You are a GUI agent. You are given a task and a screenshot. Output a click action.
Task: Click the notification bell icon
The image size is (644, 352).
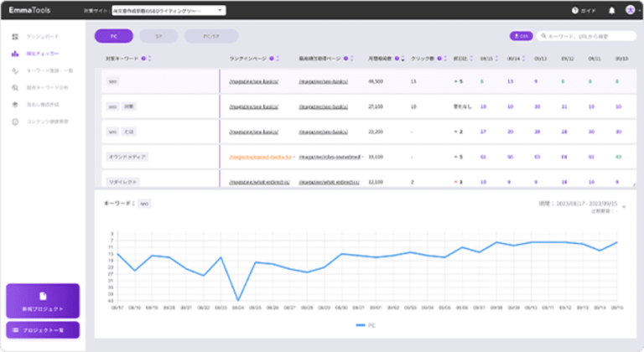click(x=610, y=11)
